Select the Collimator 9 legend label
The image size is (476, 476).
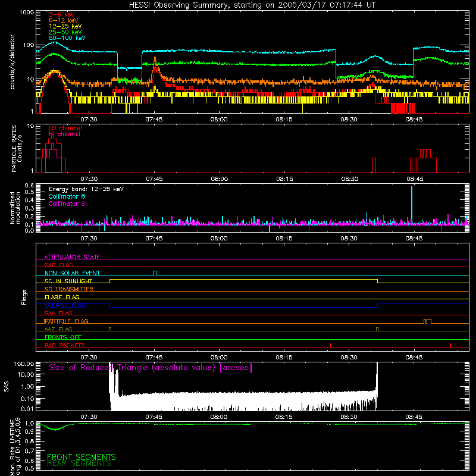click(67, 203)
